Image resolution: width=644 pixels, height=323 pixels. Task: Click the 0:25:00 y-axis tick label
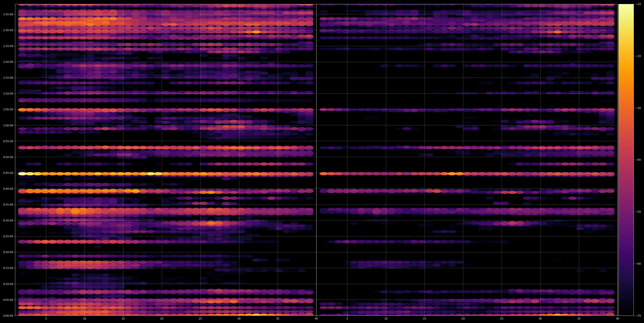(8, 236)
